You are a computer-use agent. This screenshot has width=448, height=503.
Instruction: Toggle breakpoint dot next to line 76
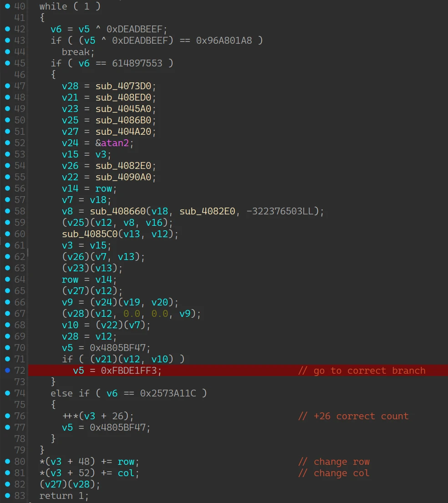[7, 416]
